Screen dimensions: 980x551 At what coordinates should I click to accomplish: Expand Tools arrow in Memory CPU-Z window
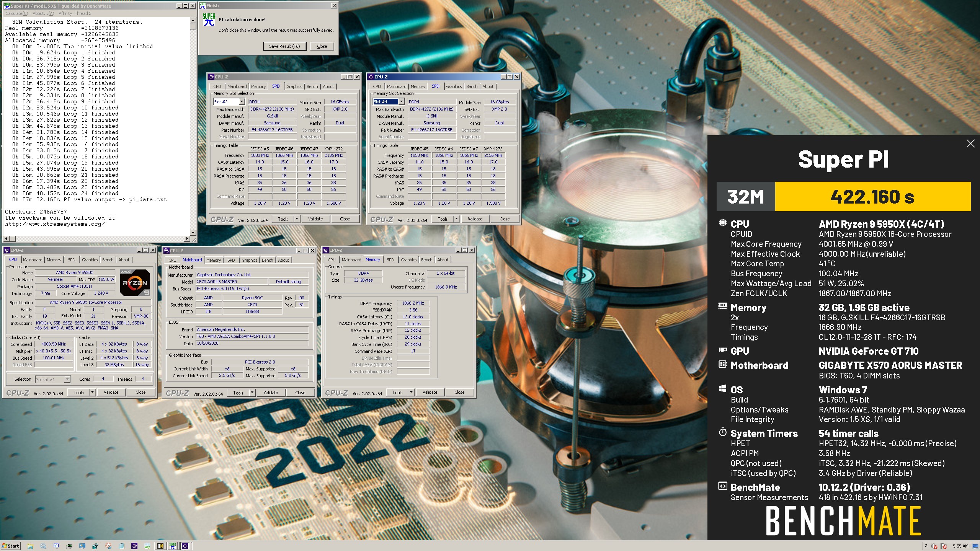(411, 392)
